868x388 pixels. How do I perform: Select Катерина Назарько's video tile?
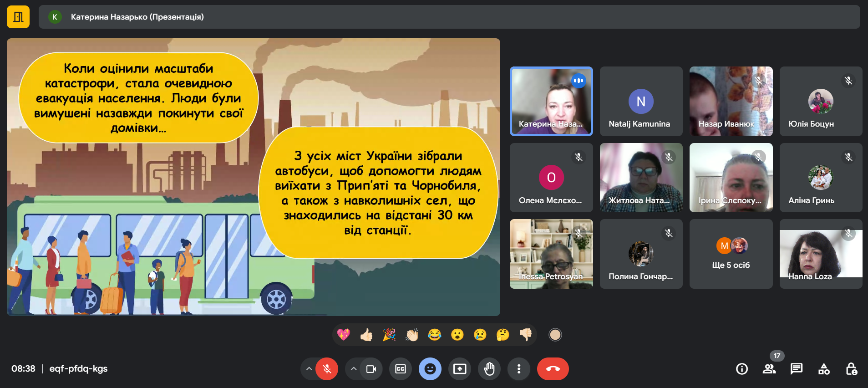pyautogui.click(x=551, y=101)
